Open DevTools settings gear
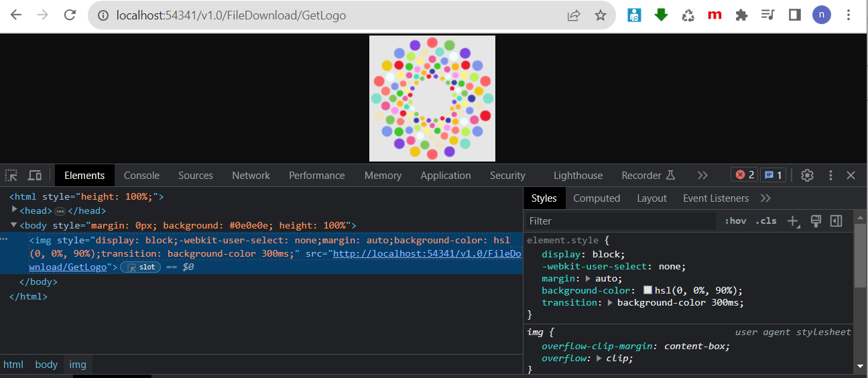Screen dimensions: 868x378 (x=807, y=176)
